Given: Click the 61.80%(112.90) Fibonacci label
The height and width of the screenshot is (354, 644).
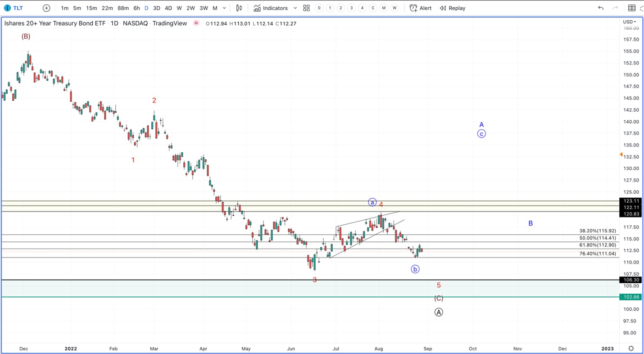Looking at the screenshot, I should (598, 245).
